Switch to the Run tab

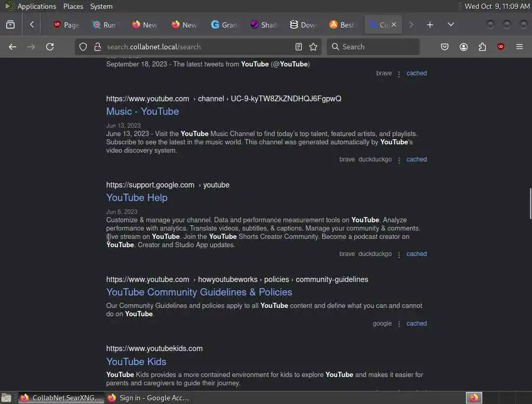(105, 25)
